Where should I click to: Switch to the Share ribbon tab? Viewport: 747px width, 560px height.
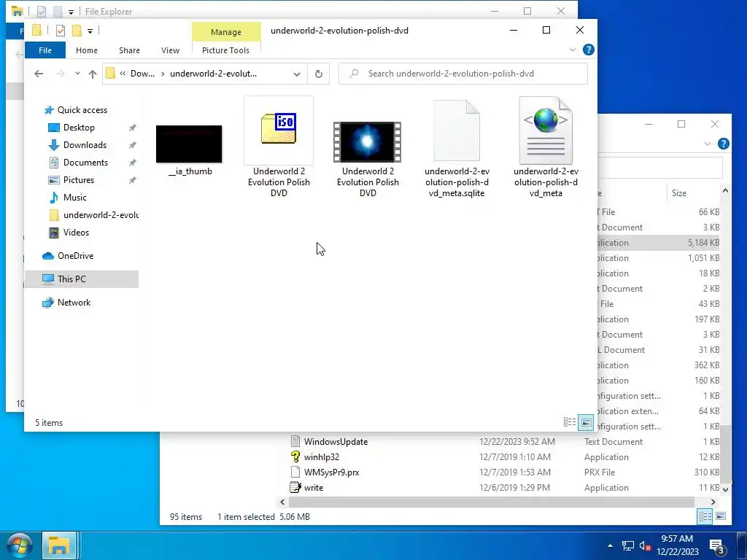click(130, 50)
